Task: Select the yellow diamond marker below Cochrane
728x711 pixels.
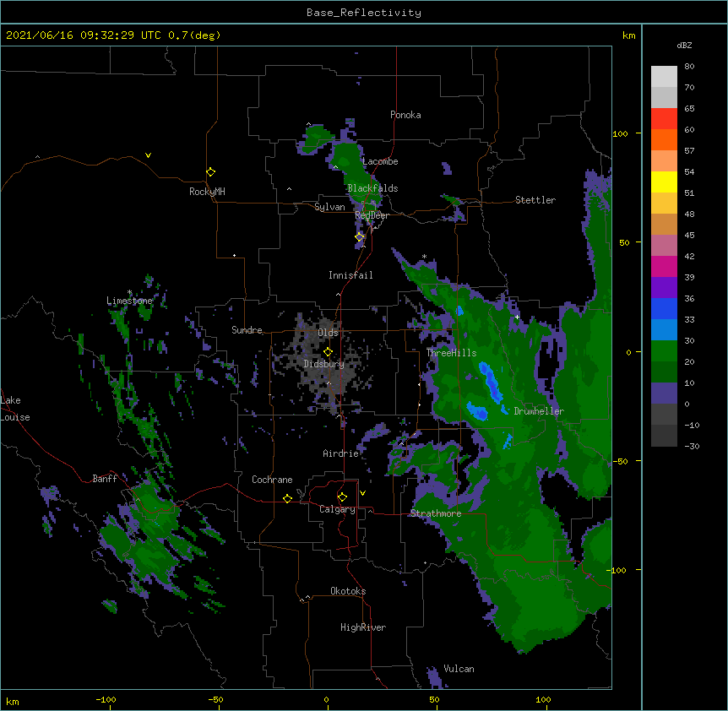Action: point(287,498)
